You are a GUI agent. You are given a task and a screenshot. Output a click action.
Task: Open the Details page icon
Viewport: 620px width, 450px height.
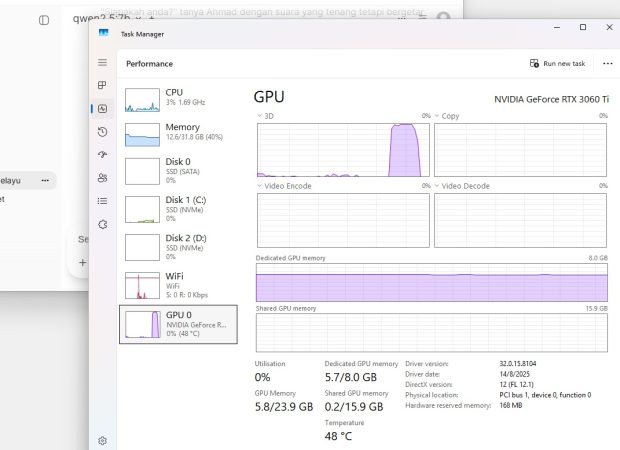pyautogui.click(x=102, y=201)
